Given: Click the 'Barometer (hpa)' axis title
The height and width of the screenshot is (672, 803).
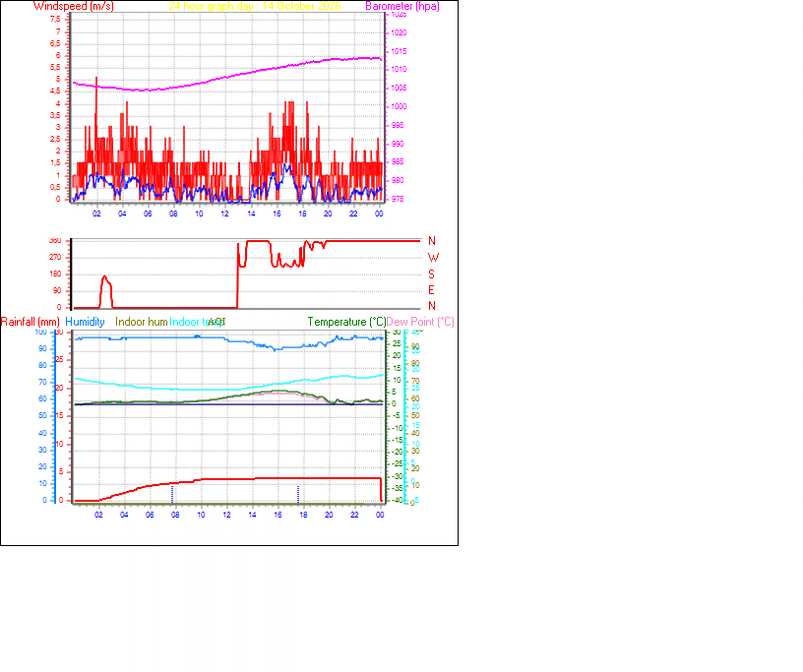Looking at the screenshot, I should tap(402, 6).
